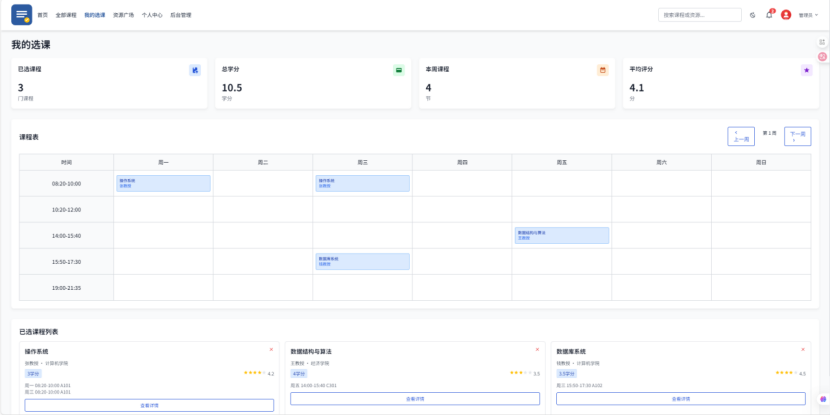Viewport: 831px width, 416px height.
Task: Click the Monday 操作系统 timetable block
Action: [x=164, y=183]
